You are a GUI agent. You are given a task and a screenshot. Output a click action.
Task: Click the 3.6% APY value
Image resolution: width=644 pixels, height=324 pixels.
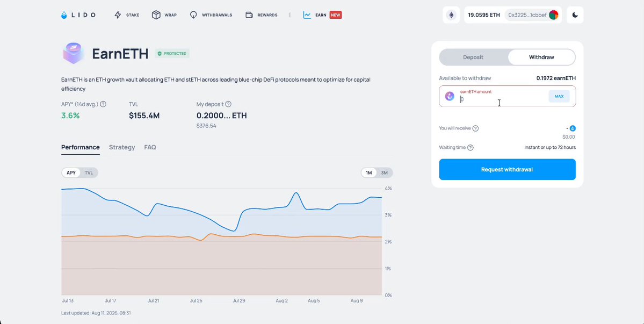70,116
